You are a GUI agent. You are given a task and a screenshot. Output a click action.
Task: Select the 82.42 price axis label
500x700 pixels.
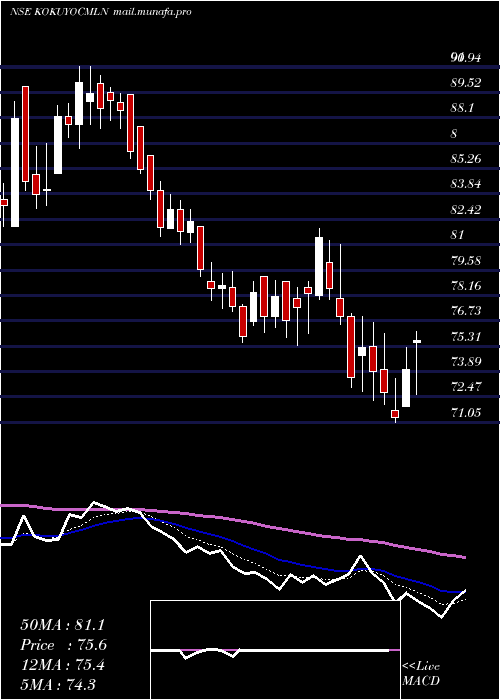coord(466,209)
